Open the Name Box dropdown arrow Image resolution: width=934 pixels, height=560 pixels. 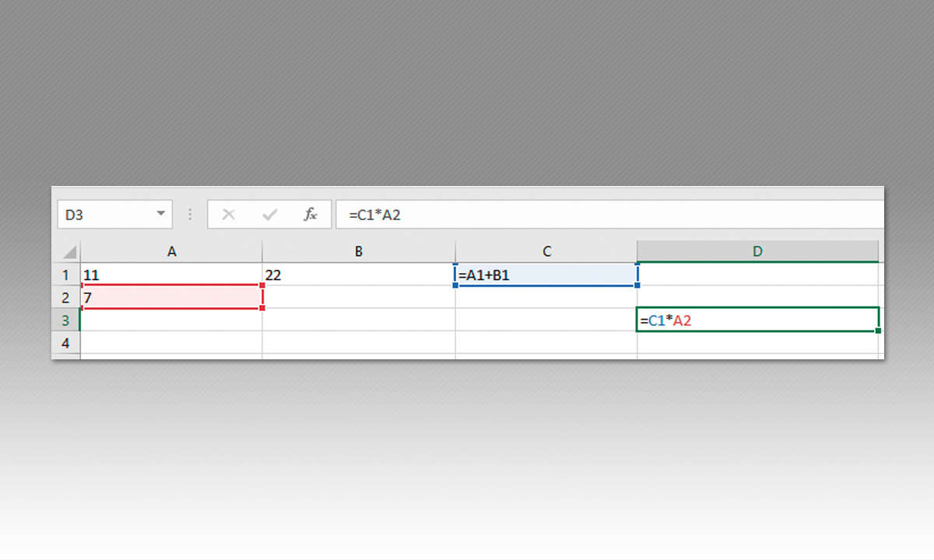click(x=161, y=214)
